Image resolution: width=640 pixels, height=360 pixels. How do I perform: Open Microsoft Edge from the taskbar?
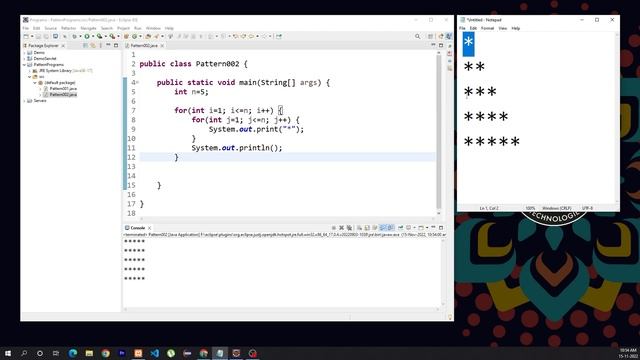(73, 353)
